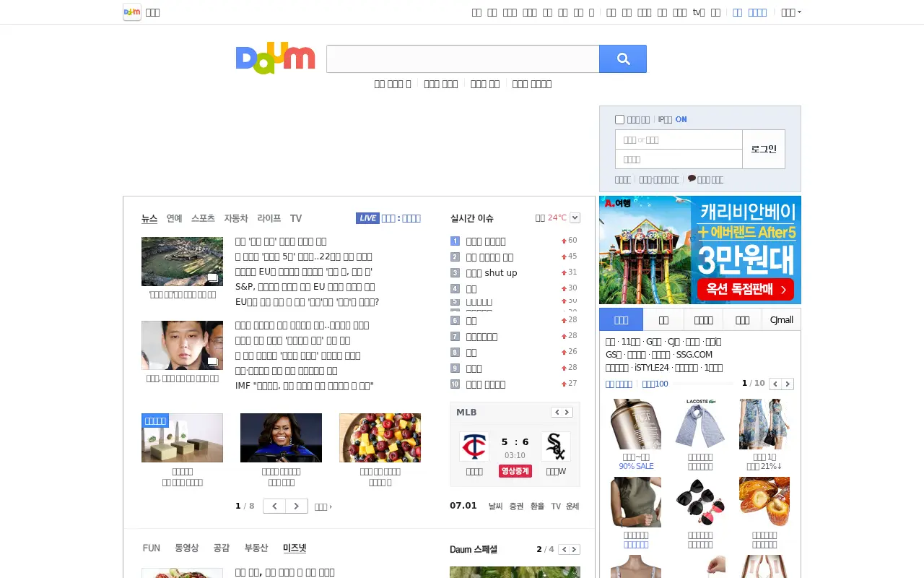Open the 부동산 tab
Image resolution: width=924 pixels, height=578 pixels.
pos(256,548)
